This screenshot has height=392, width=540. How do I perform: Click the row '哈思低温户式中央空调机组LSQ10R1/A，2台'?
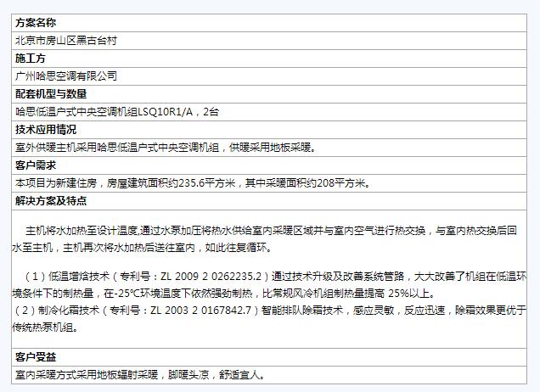tap(269, 112)
